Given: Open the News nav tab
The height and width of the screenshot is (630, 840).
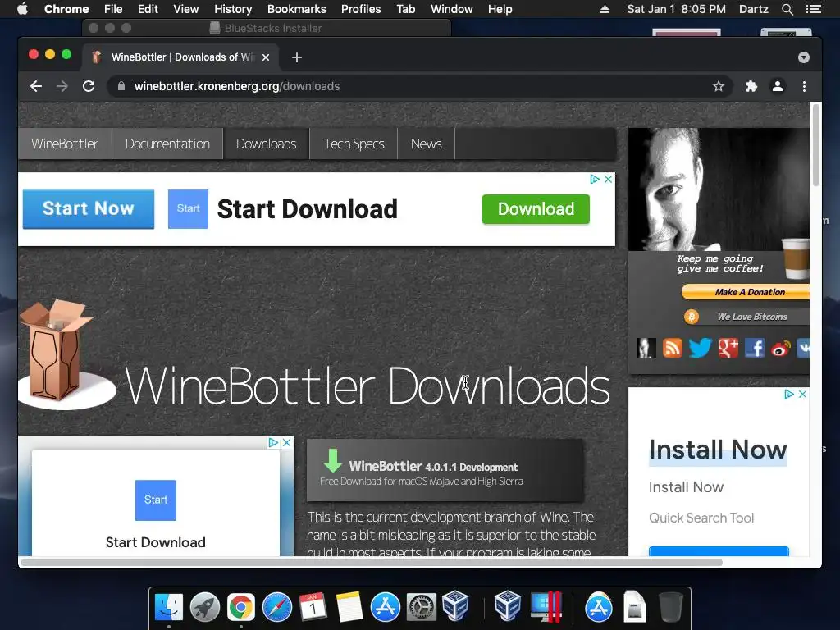Looking at the screenshot, I should [427, 144].
